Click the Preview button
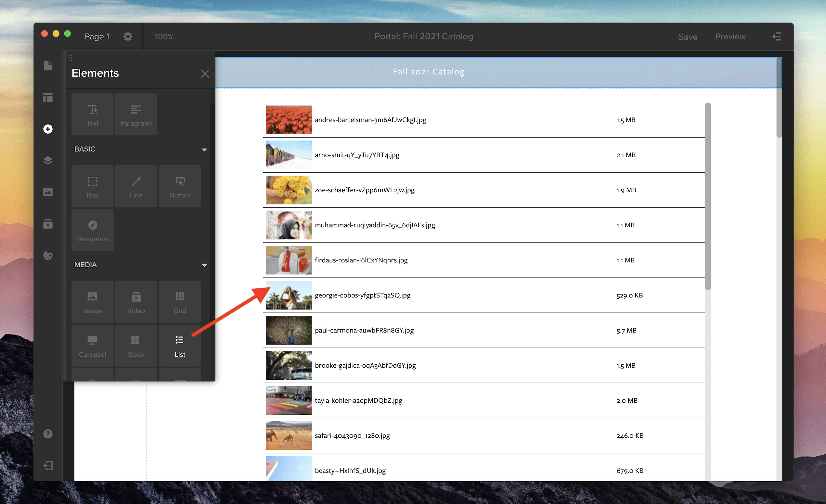 (730, 36)
